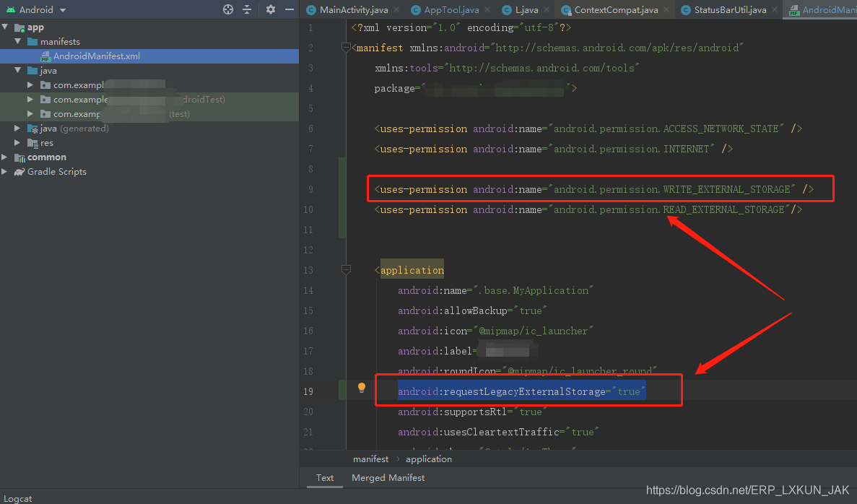
Task: Click the application breadcrumb item
Action: point(428,459)
